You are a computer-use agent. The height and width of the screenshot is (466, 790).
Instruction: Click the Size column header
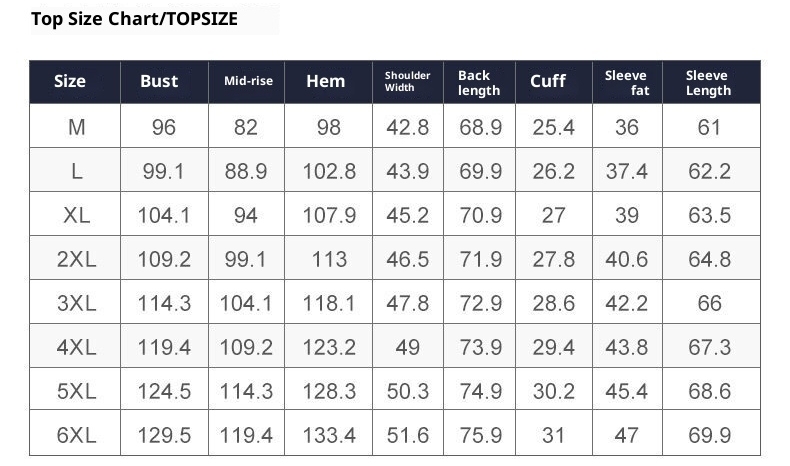70,82
